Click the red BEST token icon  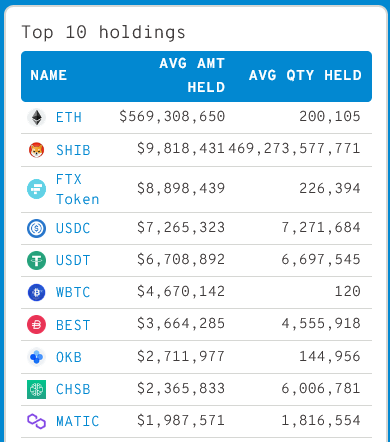(36, 325)
